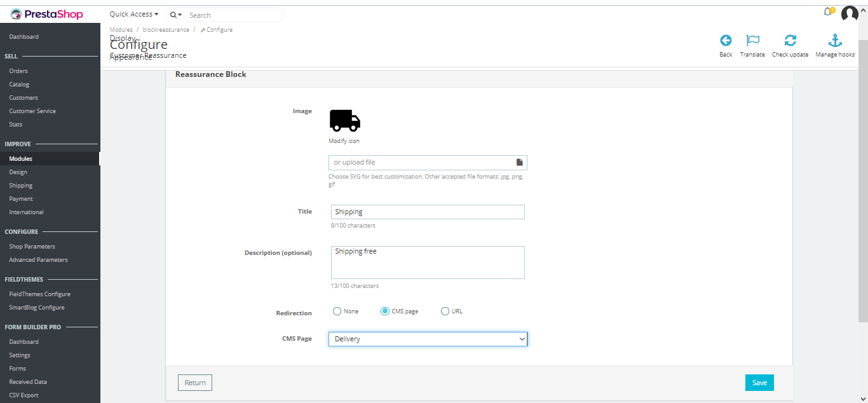The height and width of the screenshot is (403, 868).
Task: Click the truck image icon
Action: click(x=344, y=120)
